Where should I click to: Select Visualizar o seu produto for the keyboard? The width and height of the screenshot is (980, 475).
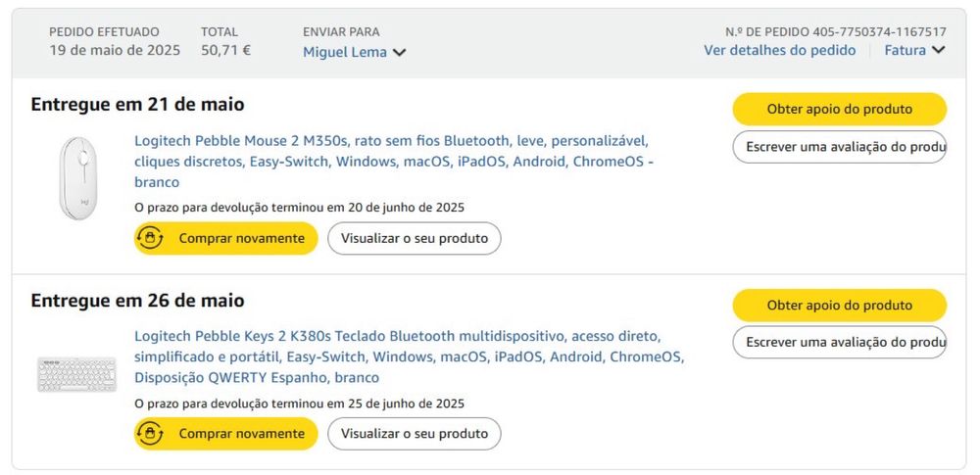[415, 434]
